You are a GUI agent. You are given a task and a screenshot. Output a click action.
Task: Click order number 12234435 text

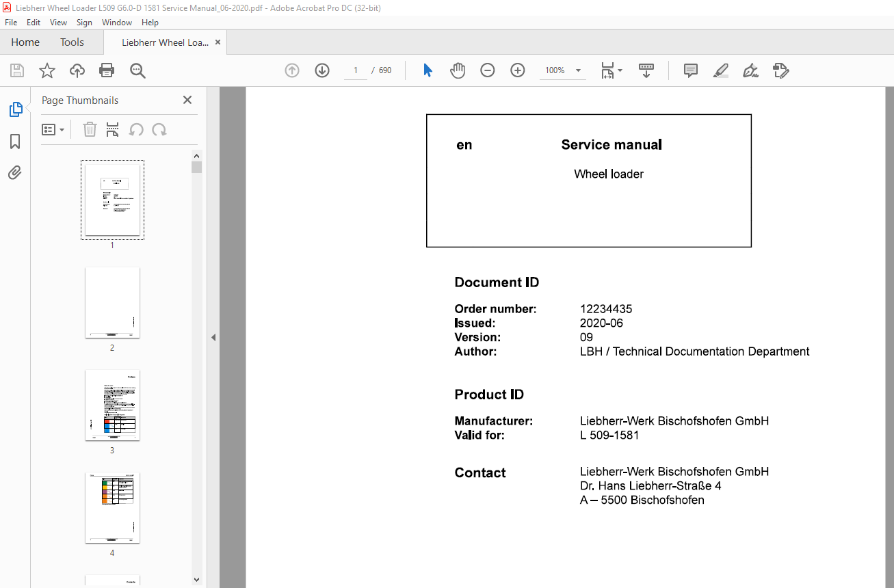point(606,309)
